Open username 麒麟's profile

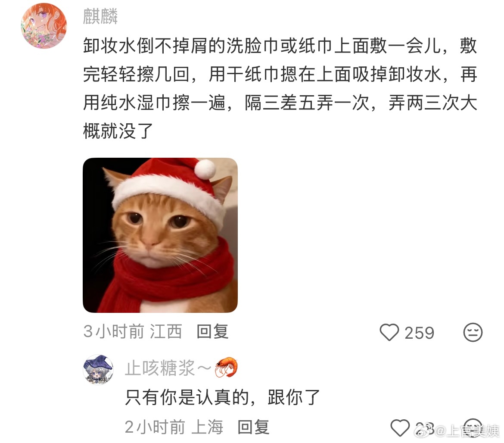coord(100,16)
